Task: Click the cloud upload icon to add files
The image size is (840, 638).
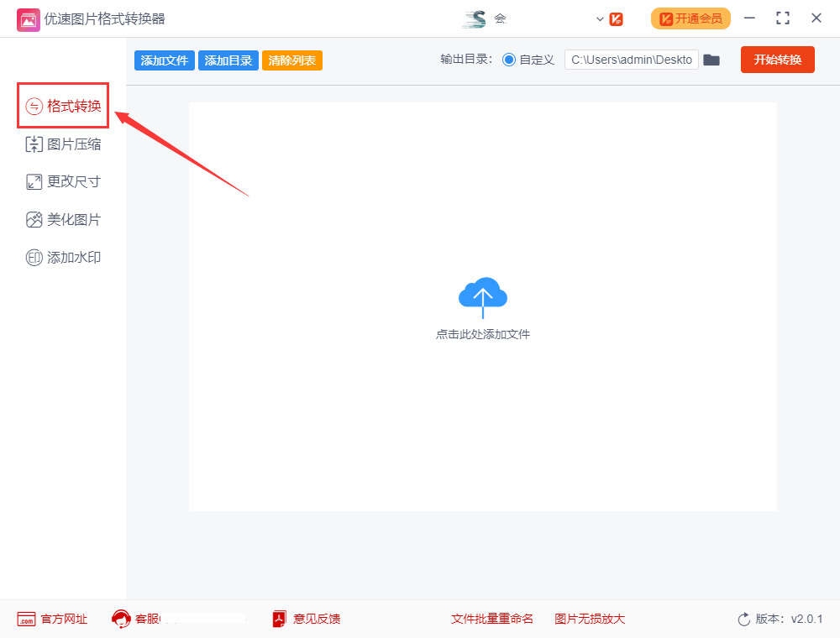Action: tap(483, 297)
